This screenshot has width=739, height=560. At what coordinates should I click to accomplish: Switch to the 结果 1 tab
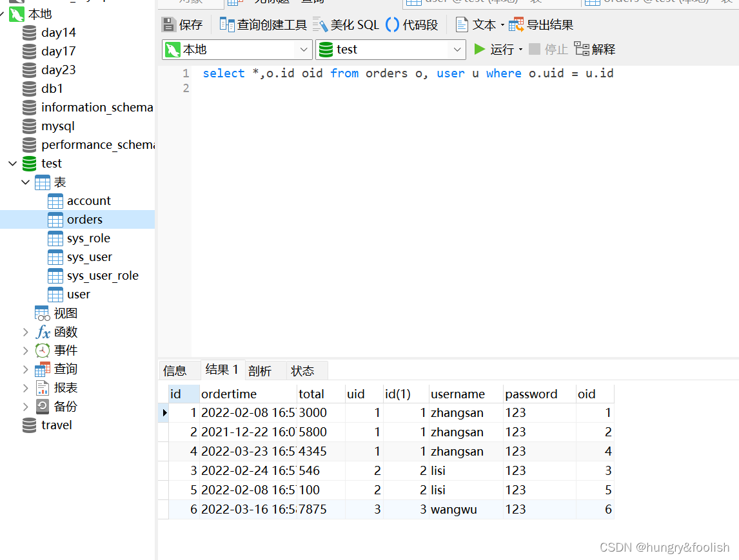point(222,370)
